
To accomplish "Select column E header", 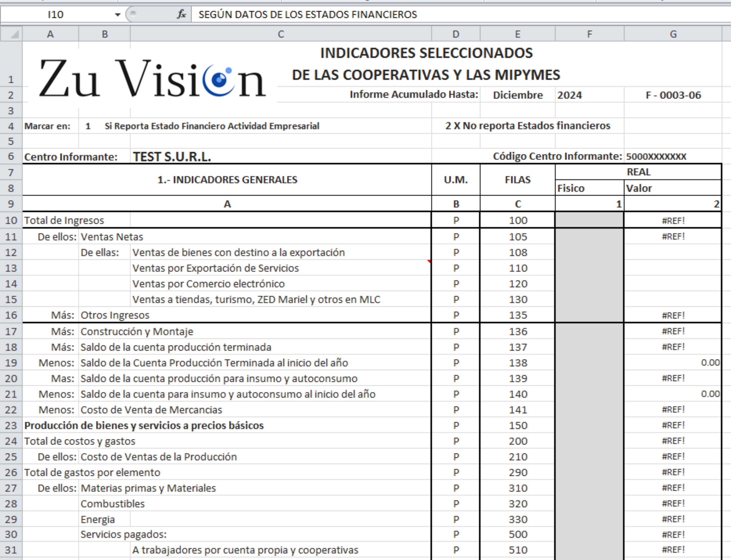I will tap(517, 34).
